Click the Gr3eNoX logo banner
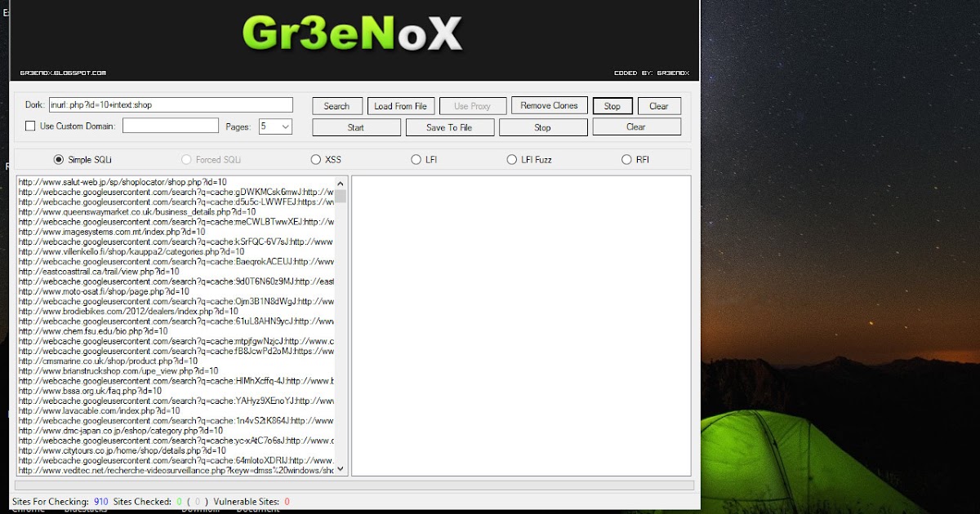This screenshot has height=514, width=980. tap(352, 34)
